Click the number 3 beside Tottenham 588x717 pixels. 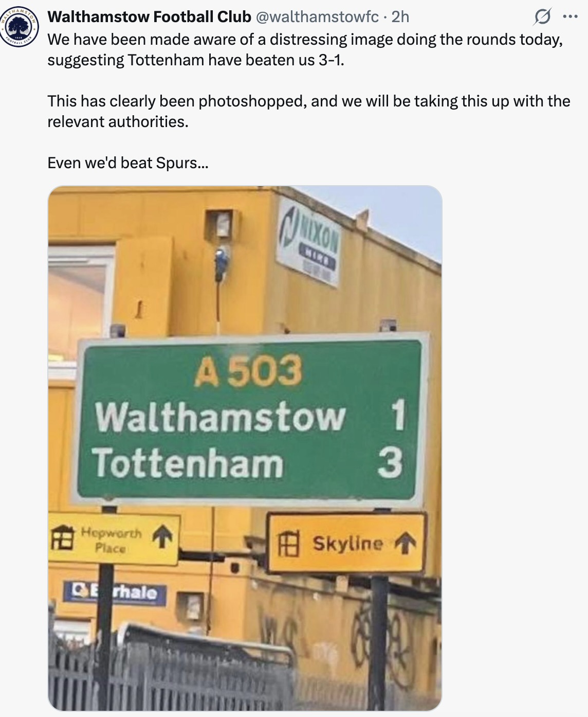(x=389, y=462)
